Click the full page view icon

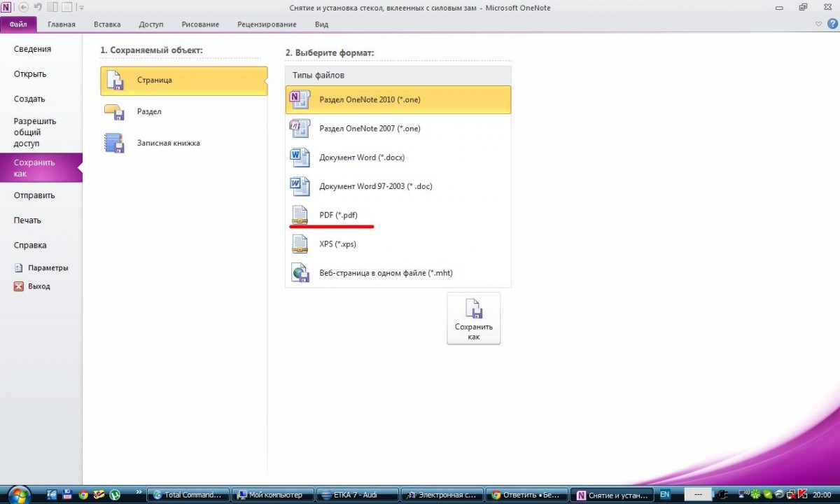(x=66, y=8)
